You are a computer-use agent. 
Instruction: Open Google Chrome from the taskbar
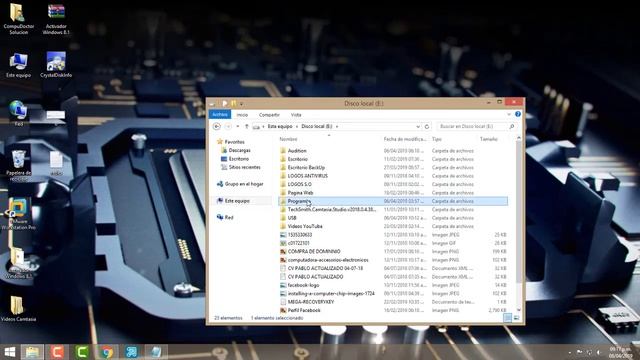107,352
